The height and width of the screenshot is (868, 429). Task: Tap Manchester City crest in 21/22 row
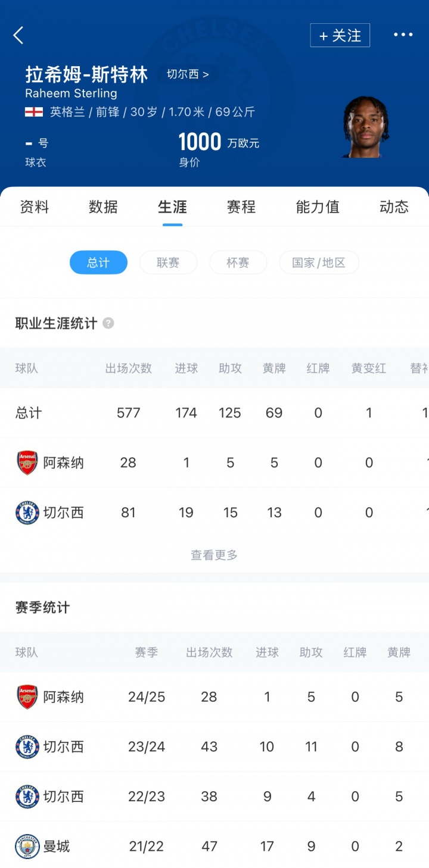coord(27,846)
